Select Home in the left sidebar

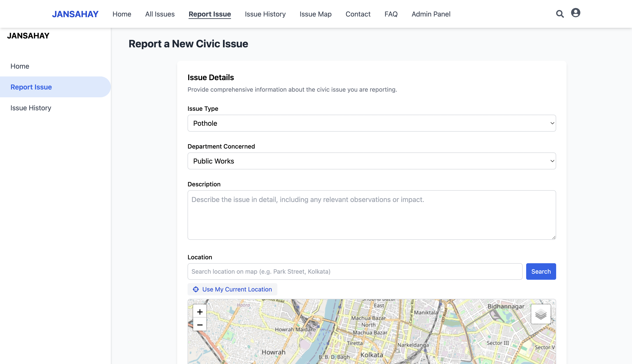click(20, 66)
